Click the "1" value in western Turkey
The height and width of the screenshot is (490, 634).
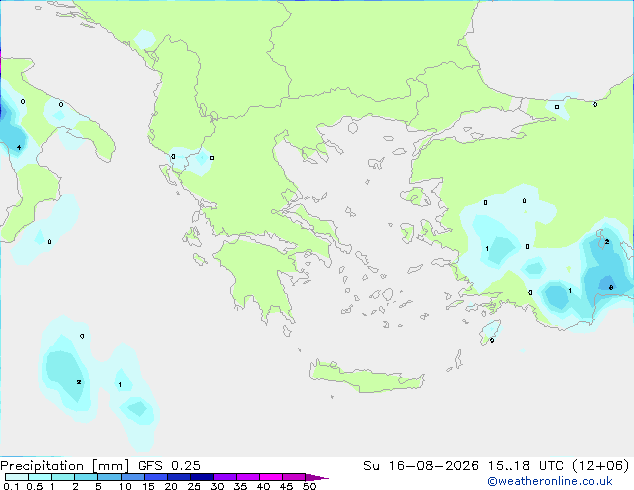point(487,249)
